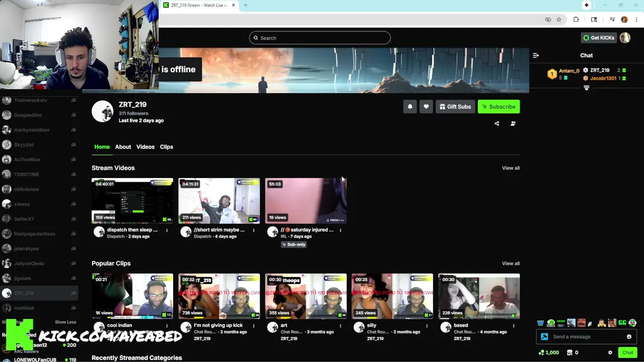Click Show Less in sidebar
Viewport: 644px width, 362px height.
point(65,322)
